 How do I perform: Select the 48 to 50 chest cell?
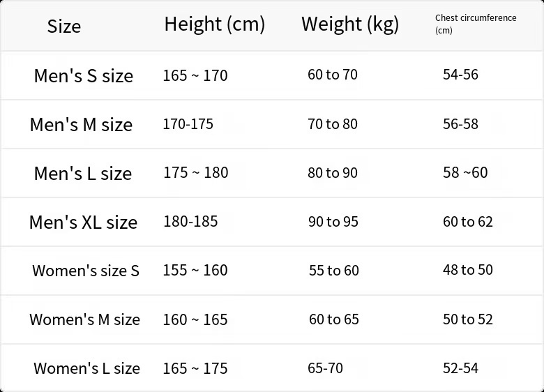coord(468,270)
